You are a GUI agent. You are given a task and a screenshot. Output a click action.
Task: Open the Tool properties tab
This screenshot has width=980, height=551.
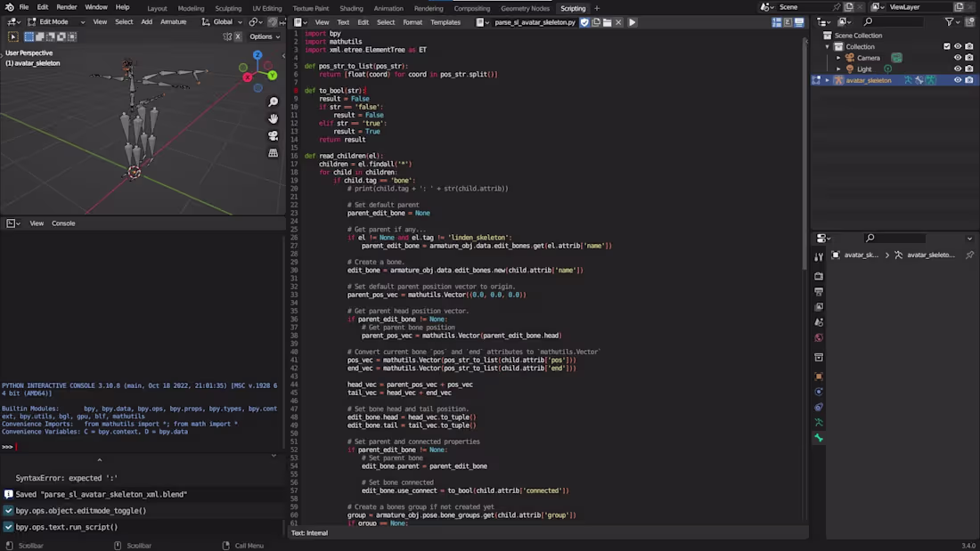pos(819,257)
